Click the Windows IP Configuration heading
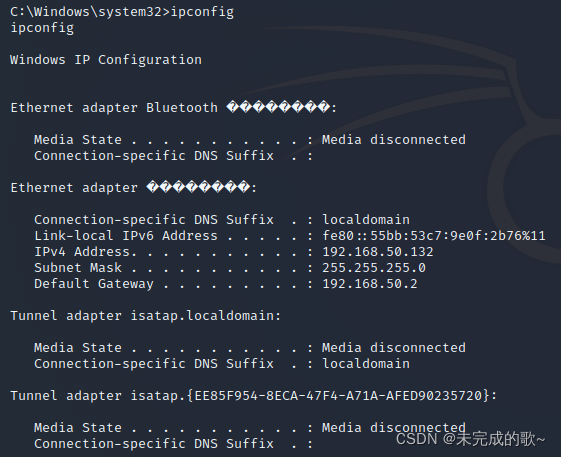The width and height of the screenshot is (561, 457). pyautogui.click(x=106, y=59)
